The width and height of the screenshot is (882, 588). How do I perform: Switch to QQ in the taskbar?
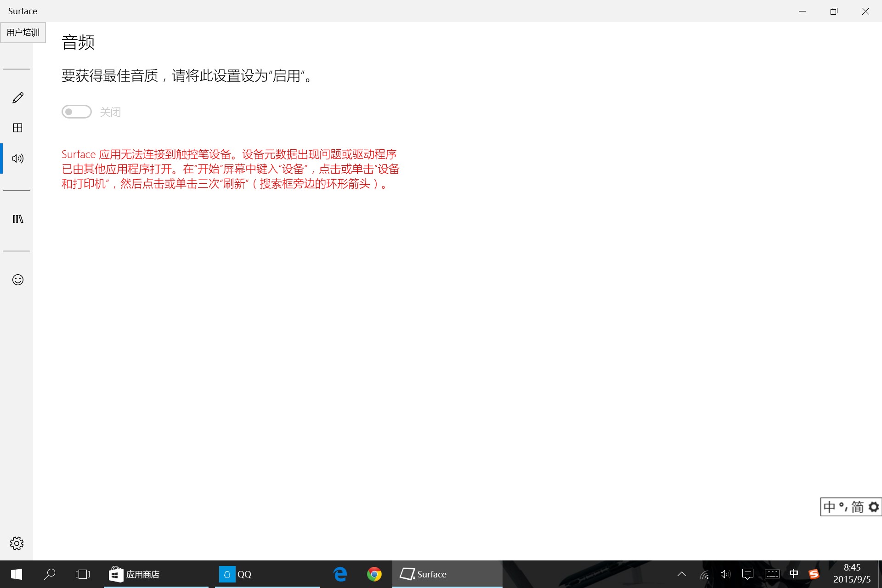pos(267,574)
